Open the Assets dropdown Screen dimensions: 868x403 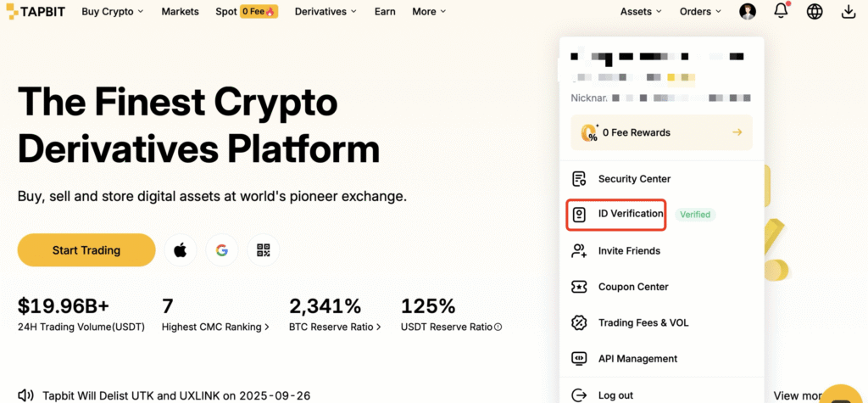tap(641, 12)
